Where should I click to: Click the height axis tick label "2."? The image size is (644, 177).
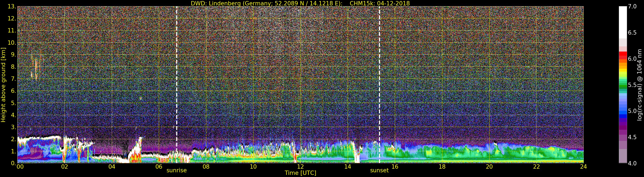tap(14, 139)
